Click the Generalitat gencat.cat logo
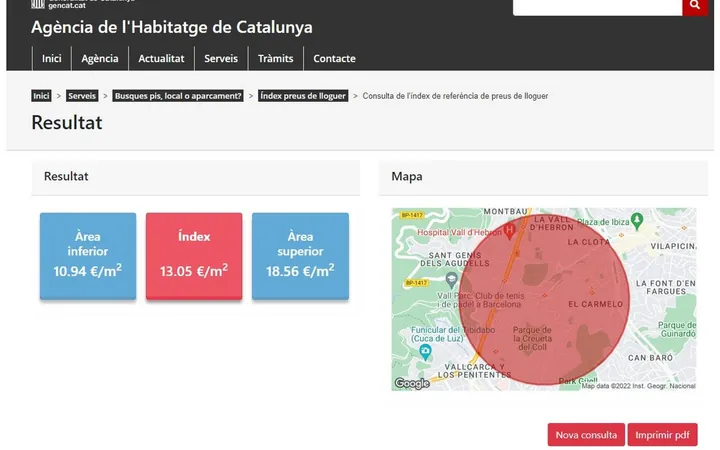This screenshot has width=720, height=450. [83, 4]
